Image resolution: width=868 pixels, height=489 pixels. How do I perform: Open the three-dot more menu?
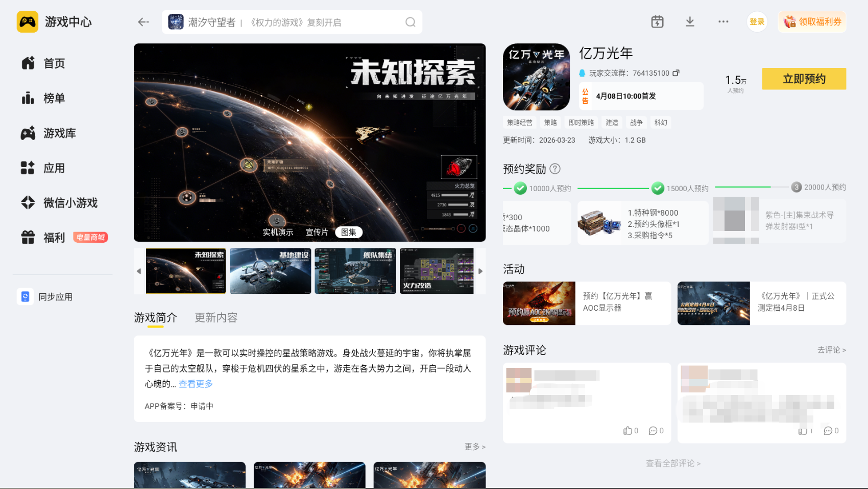[x=724, y=21]
